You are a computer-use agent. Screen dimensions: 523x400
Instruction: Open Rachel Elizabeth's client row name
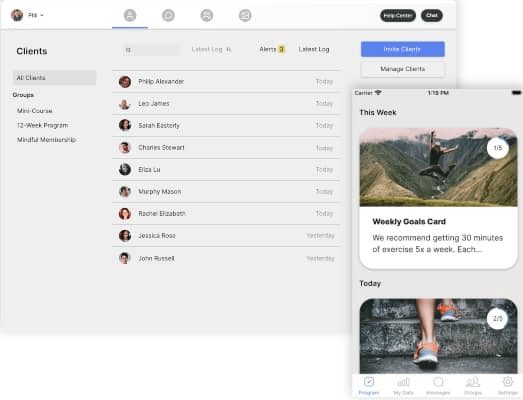(x=162, y=214)
